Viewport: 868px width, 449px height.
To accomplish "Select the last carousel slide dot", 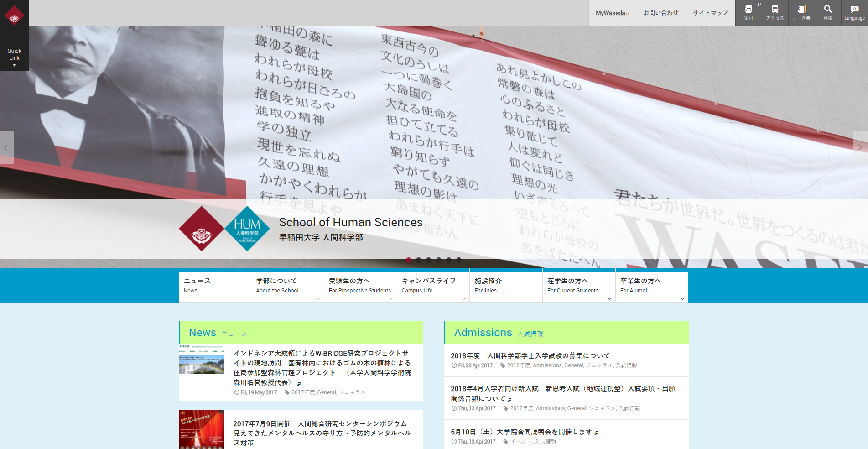I will [459, 260].
